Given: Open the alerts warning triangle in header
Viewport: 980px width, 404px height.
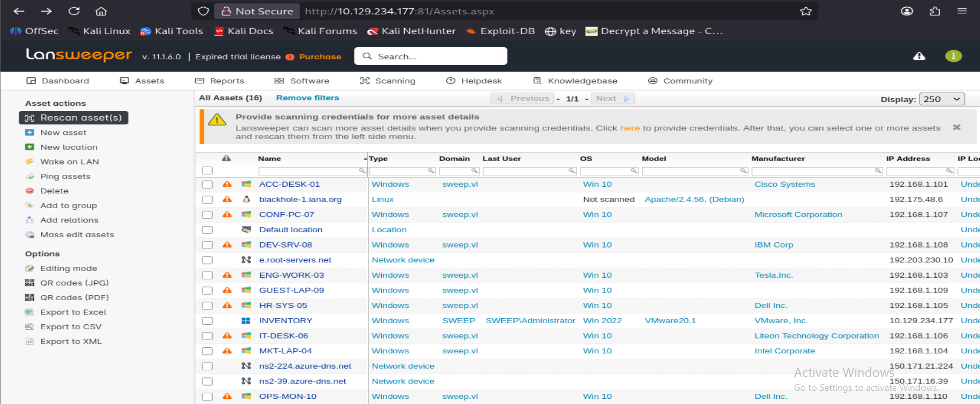Looking at the screenshot, I should click(x=919, y=56).
